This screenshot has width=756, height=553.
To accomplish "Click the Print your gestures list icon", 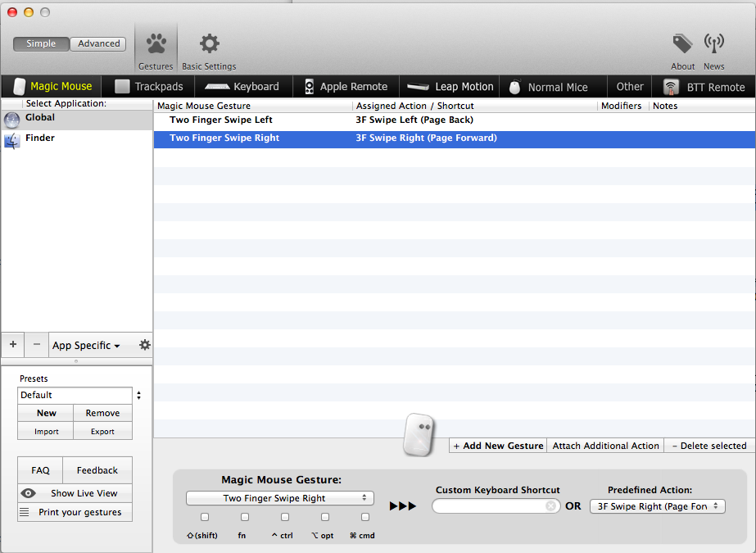I will pyautogui.click(x=24, y=512).
